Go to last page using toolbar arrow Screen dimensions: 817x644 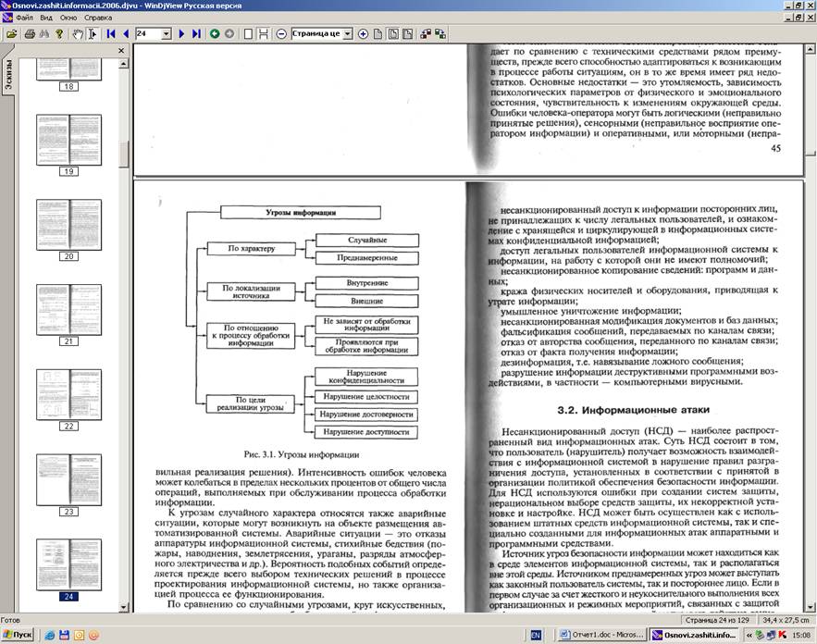[195, 34]
